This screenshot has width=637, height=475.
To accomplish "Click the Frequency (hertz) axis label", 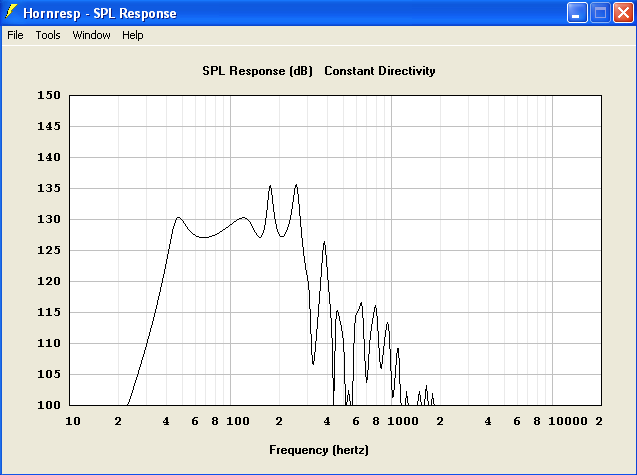I will click(x=319, y=450).
